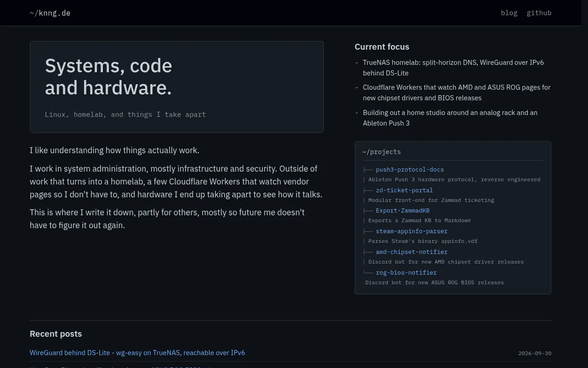Image resolution: width=588 pixels, height=368 pixels.
Task: Open the blog page from header
Action: click(x=509, y=13)
